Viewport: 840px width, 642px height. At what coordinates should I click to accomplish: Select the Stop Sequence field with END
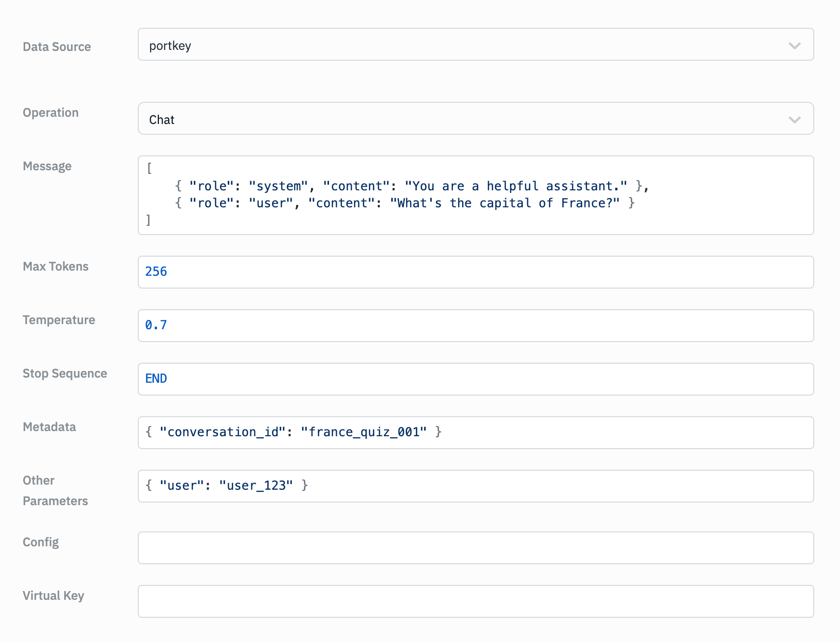coord(476,379)
